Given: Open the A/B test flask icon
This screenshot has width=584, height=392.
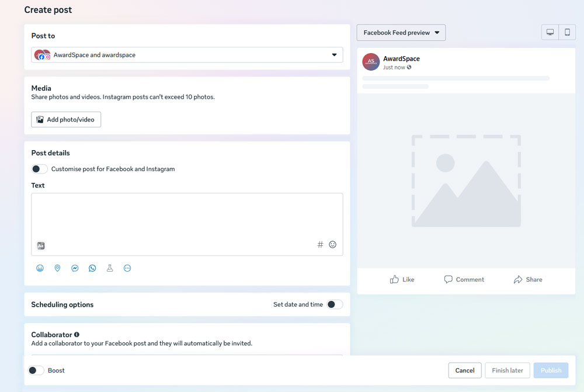Looking at the screenshot, I should [x=110, y=268].
